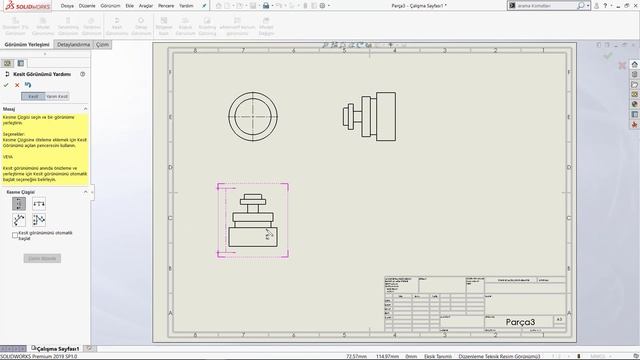The width and height of the screenshot is (640, 360).
Task: Open the bottom red task pane icon
Action: pyautogui.click(x=634, y=124)
